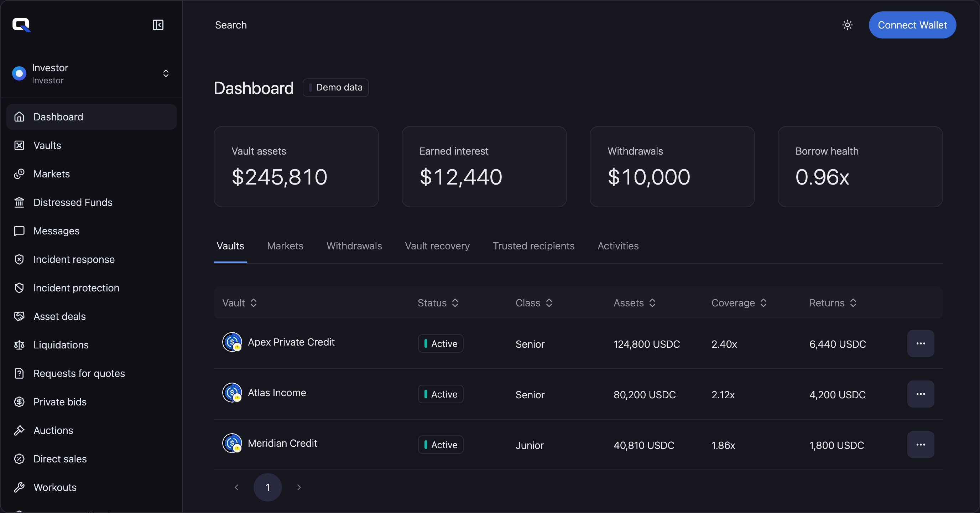This screenshot has height=513, width=980.
Task: Open actions menu for Meridian Credit
Action: (x=921, y=445)
